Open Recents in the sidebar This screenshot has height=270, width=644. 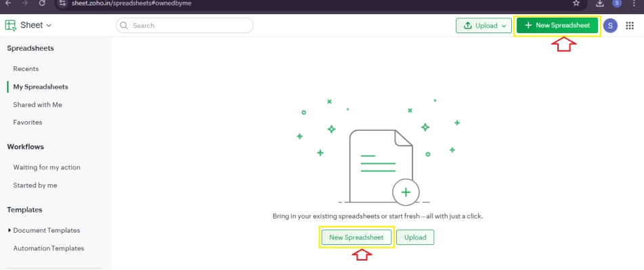26,69
